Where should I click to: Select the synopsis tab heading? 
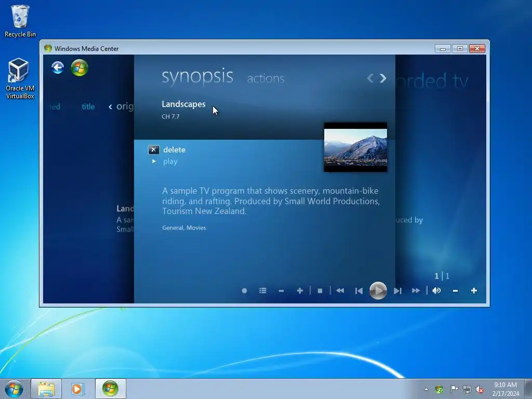pyautogui.click(x=197, y=76)
